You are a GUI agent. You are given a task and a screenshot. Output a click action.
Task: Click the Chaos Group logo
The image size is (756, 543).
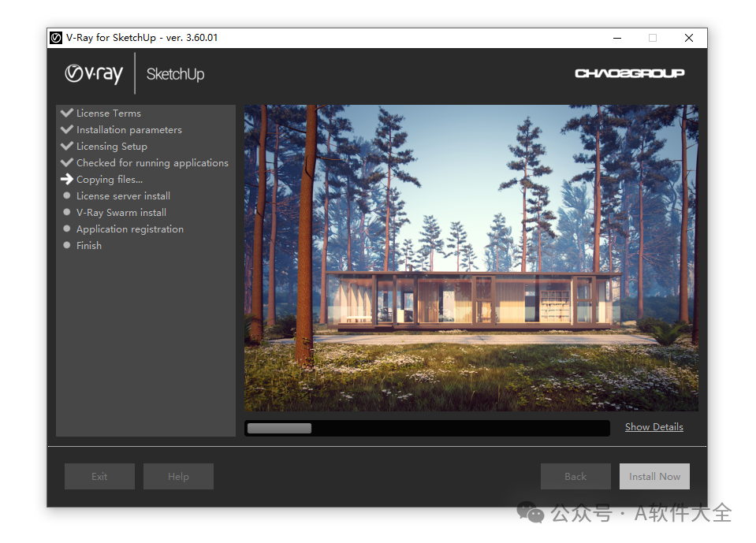click(630, 73)
